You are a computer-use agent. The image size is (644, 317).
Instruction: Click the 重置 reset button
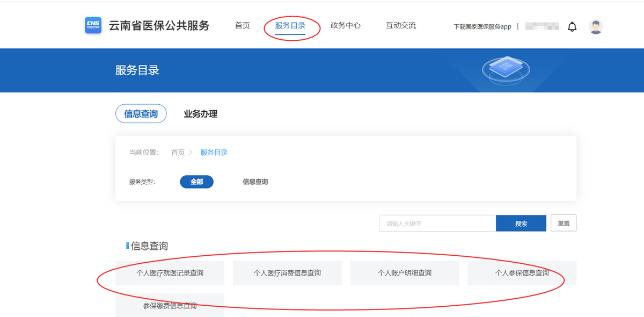563,223
